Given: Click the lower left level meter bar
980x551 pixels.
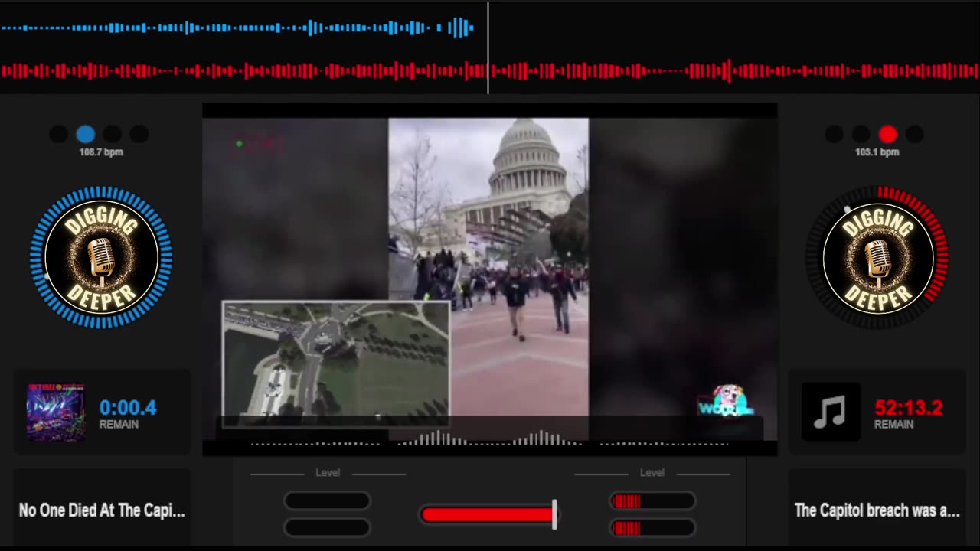Looking at the screenshot, I should 327,527.
